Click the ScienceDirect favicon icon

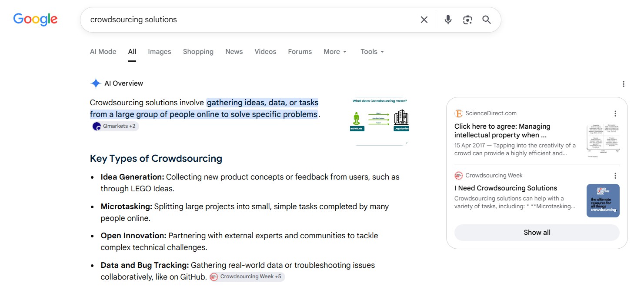click(x=458, y=113)
